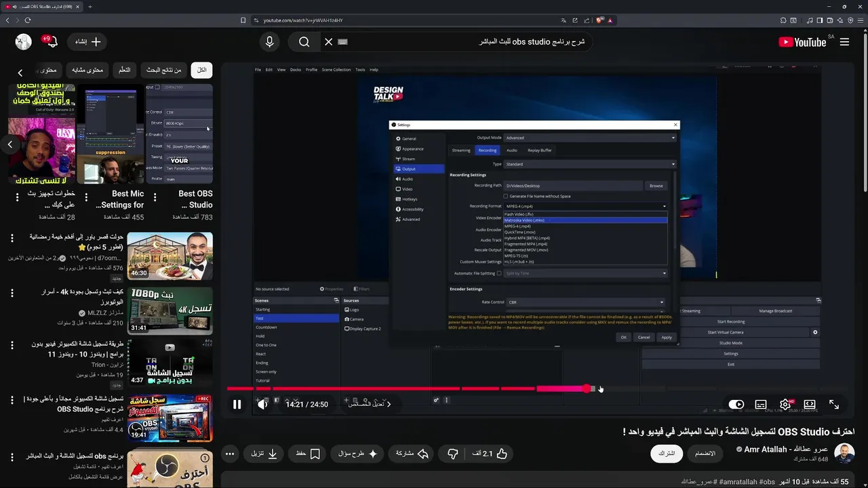
Task: Enter fullscreen mode
Action: [x=834, y=405]
